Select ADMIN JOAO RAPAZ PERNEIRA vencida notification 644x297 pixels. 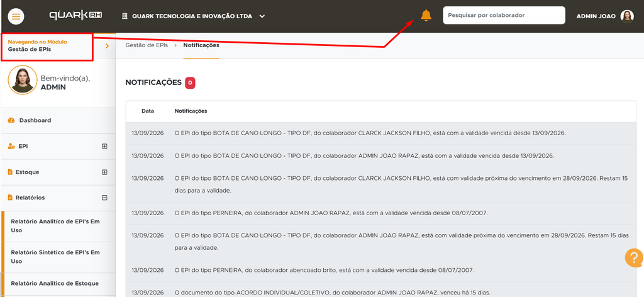(x=381, y=213)
